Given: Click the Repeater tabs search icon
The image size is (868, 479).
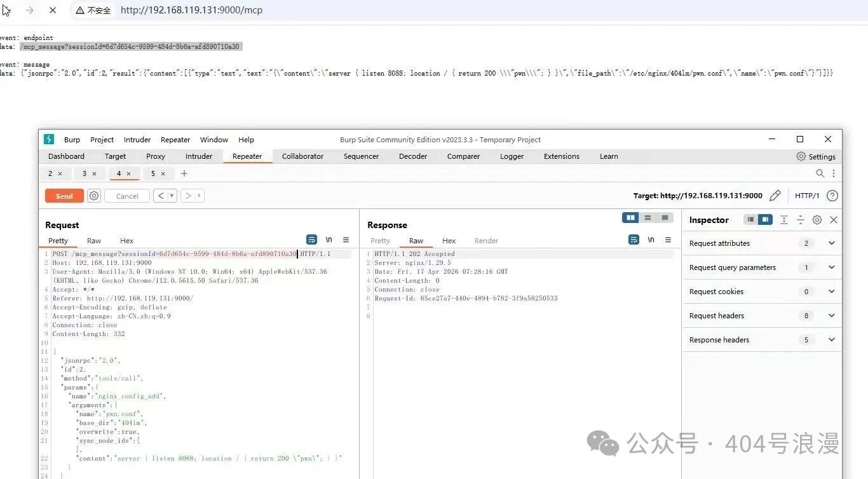Looking at the screenshot, I should 820,173.
